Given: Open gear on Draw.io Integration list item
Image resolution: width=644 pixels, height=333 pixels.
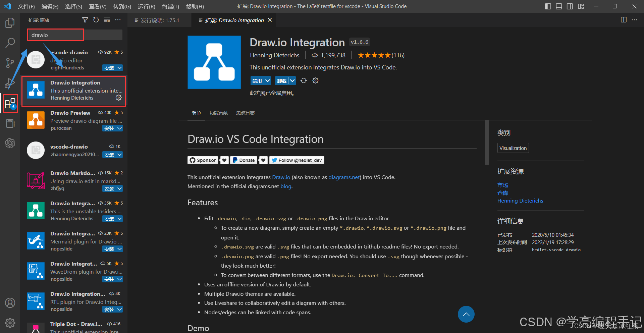Looking at the screenshot, I should click(119, 98).
